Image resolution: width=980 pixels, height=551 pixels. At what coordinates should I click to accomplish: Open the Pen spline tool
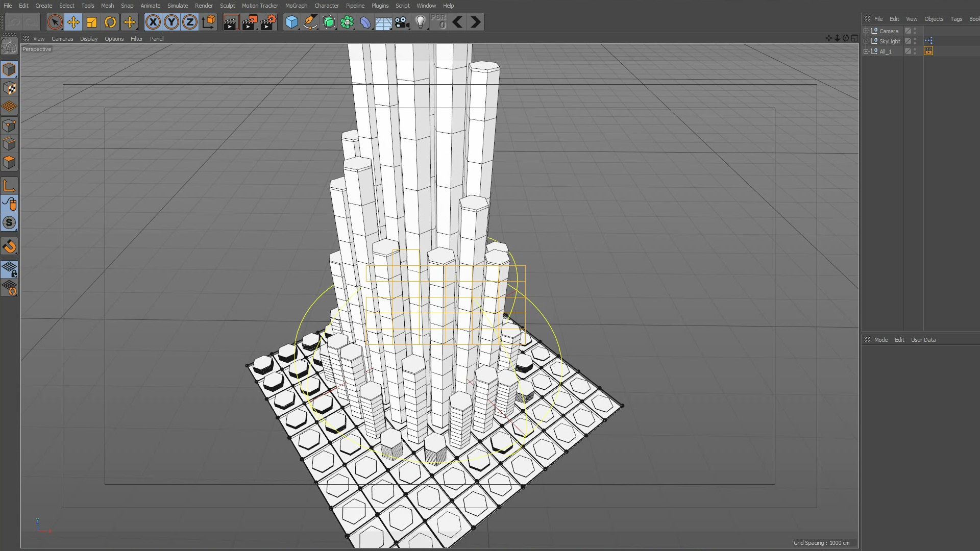[310, 22]
